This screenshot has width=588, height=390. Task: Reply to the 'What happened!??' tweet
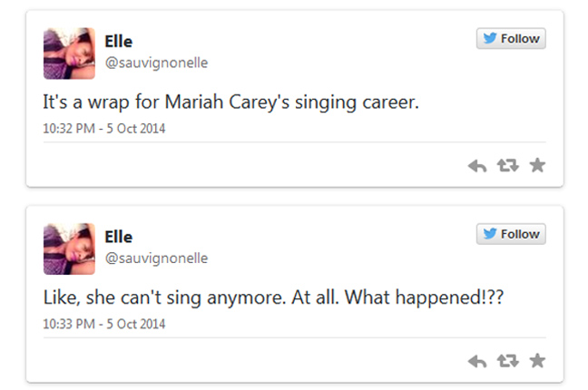(x=477, y=361)
